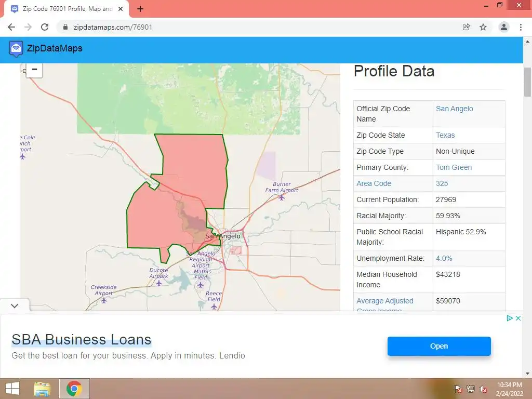Image resolution: width=532 pixels, height=399 pixels.
Task: Open Chrome profile avatar menu
Action: point(504,27)
